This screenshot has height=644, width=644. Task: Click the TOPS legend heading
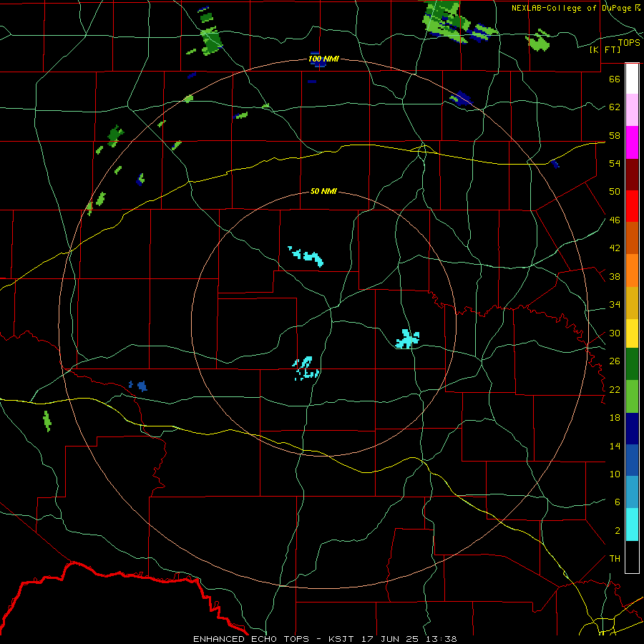pos(629,43)
